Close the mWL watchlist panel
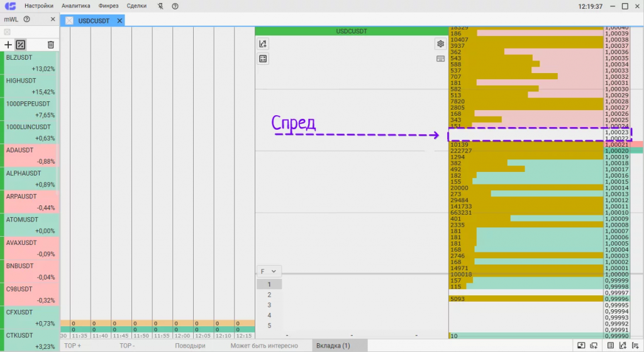644x352 pixels. (x=53, y=20)
